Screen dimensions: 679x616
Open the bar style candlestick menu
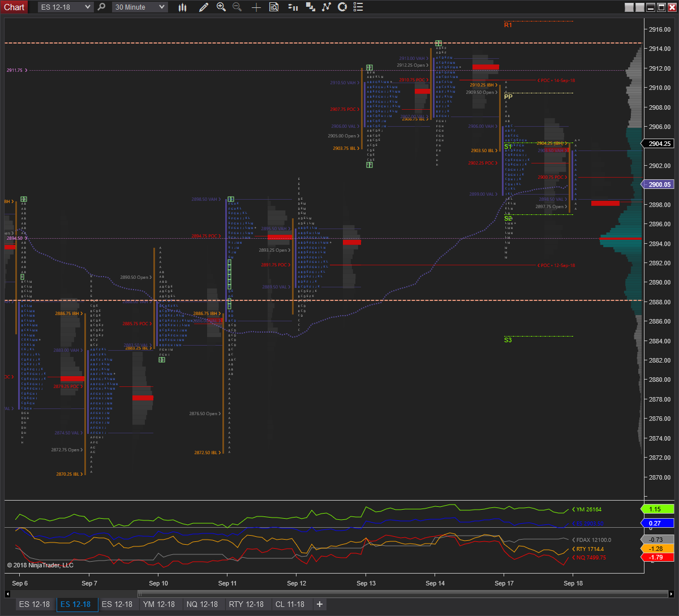coord(182,7)
